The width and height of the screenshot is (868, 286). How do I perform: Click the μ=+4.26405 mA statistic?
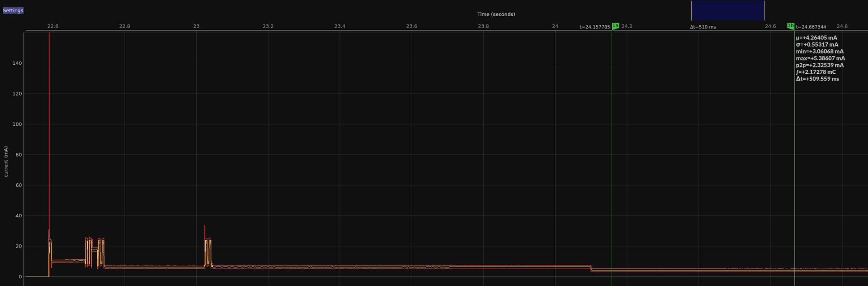click(x=816, y=38)
